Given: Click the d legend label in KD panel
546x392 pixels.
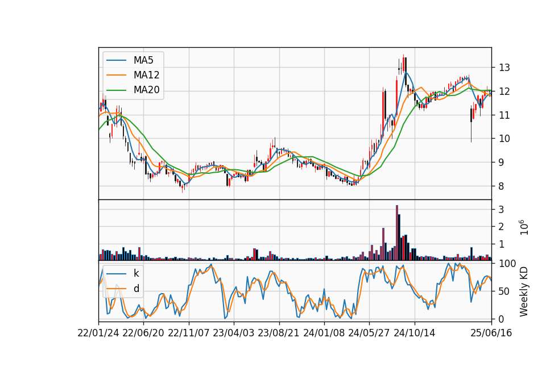Looking at the screenshot, I should coord(136,289).
